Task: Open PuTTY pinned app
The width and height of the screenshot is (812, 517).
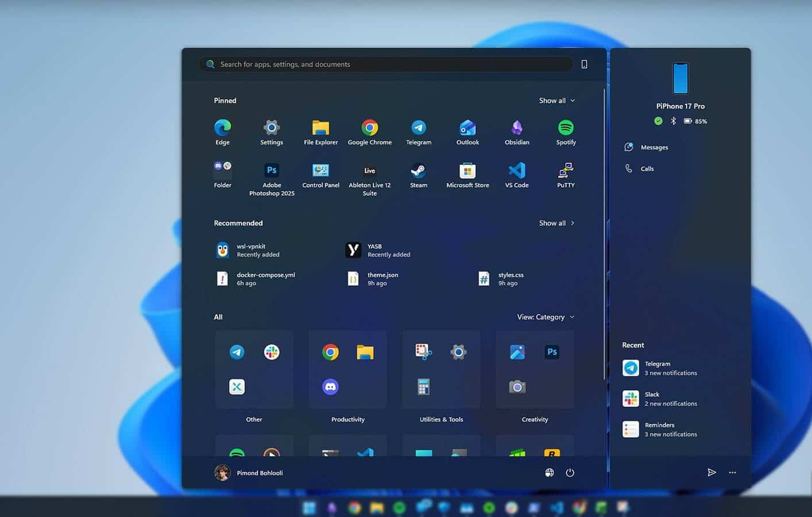Action: [566, 175]
